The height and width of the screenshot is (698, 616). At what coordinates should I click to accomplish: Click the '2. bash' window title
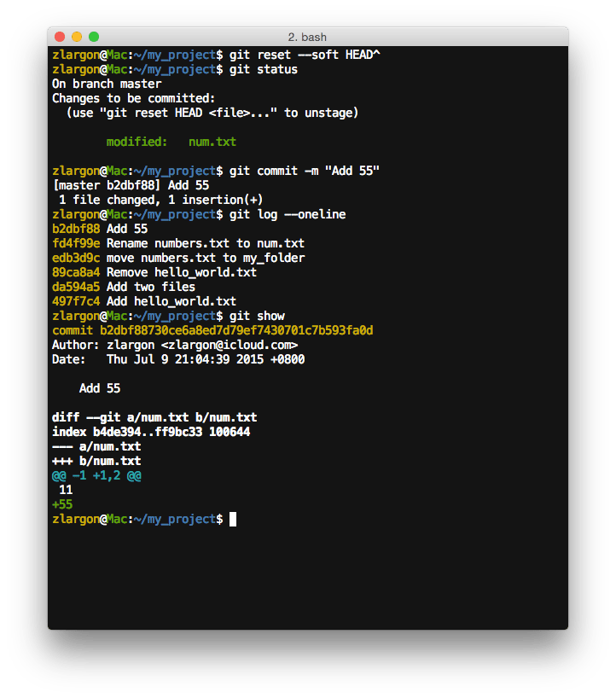(307, 37)
